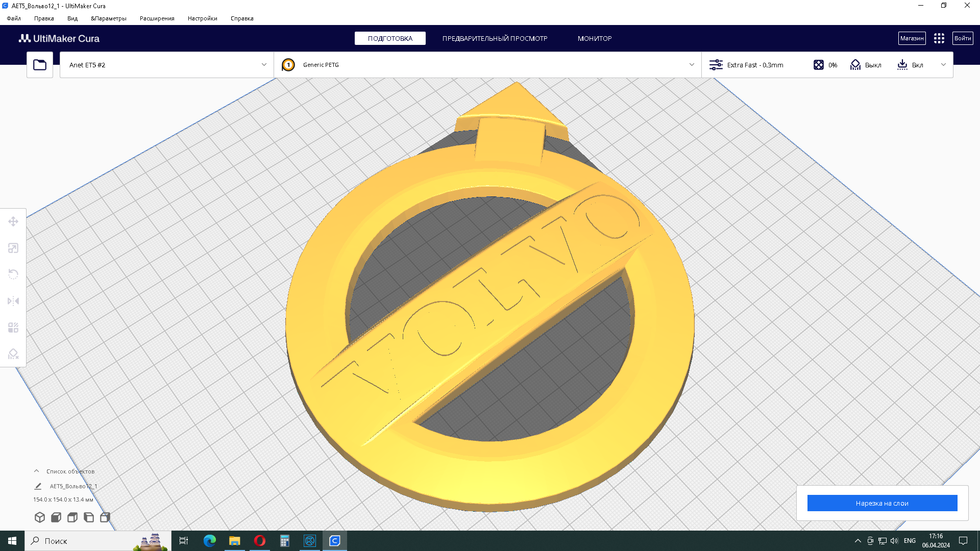The width and height of the screenshot is (980, 551).
Task: Click the UltiMaker Cura logo
Action: click(x=59, y=38)
